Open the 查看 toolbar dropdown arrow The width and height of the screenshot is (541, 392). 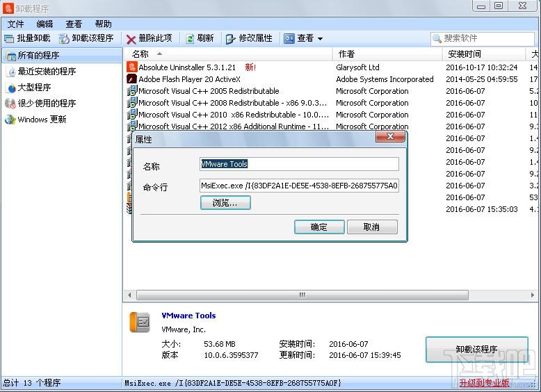tap(320, 39)
